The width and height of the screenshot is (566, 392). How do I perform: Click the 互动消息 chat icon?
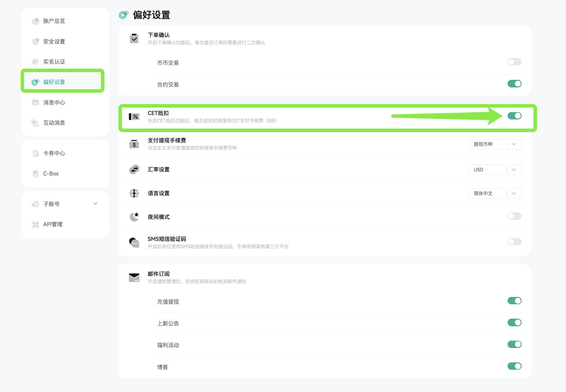(36, 123)
